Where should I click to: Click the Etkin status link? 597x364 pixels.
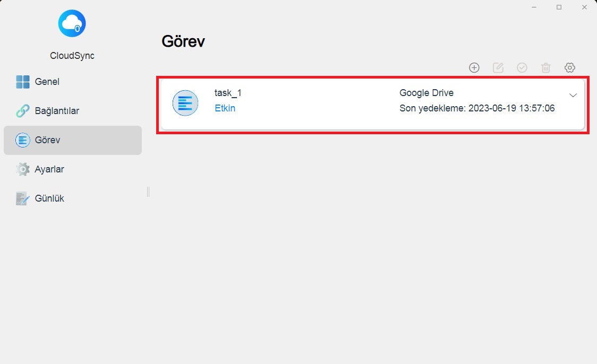pos(225,108)
